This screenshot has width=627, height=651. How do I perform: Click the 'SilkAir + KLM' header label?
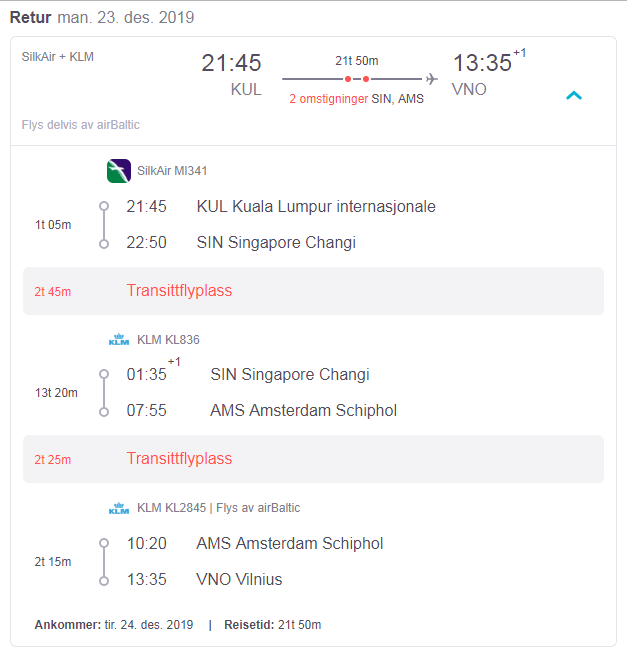click(x=58, y=56)
